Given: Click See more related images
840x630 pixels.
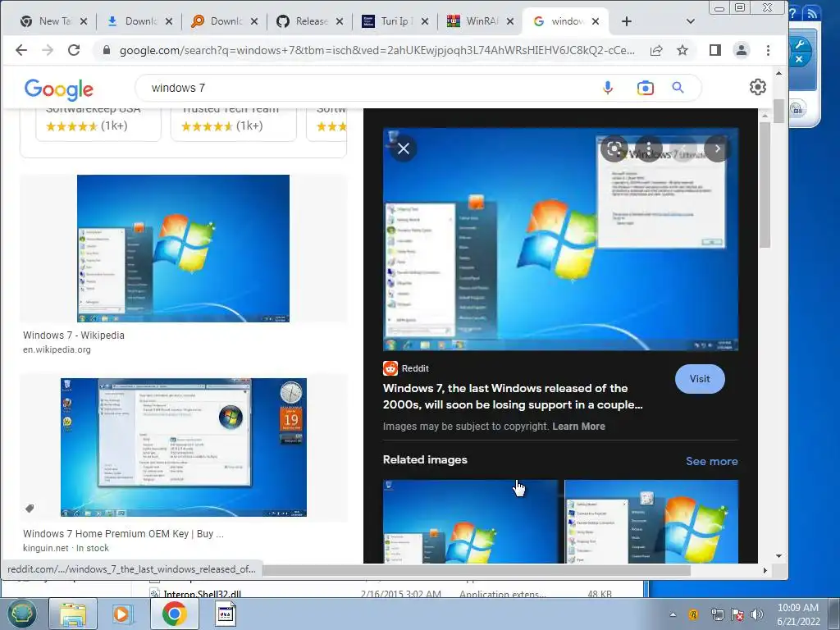Looking at the screenshot, I should click(x=711, y=461).
